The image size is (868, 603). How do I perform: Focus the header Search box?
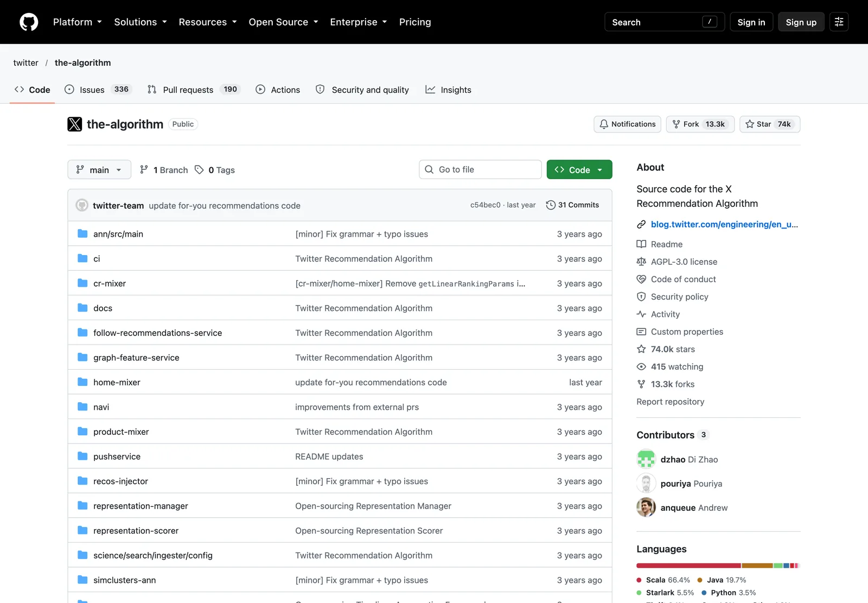(x=665, y=22)
